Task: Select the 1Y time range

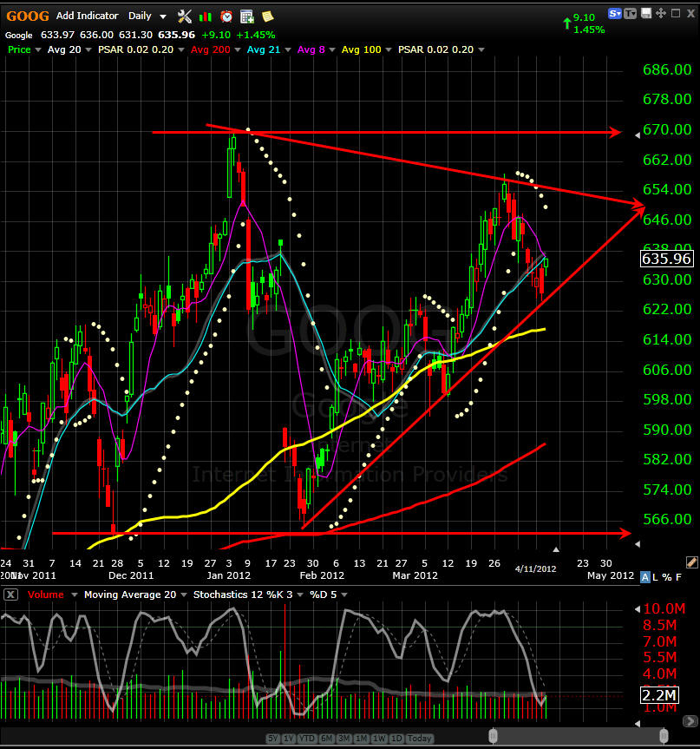Action: (x=288, y=738)
